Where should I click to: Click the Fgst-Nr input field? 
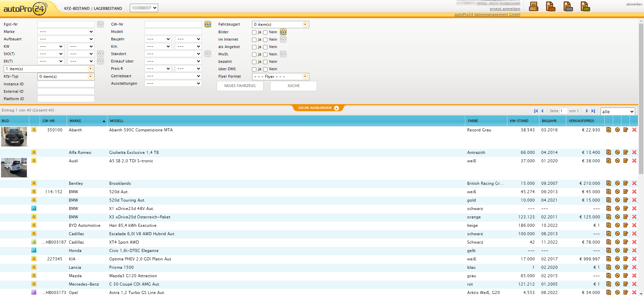pos(66,24)
